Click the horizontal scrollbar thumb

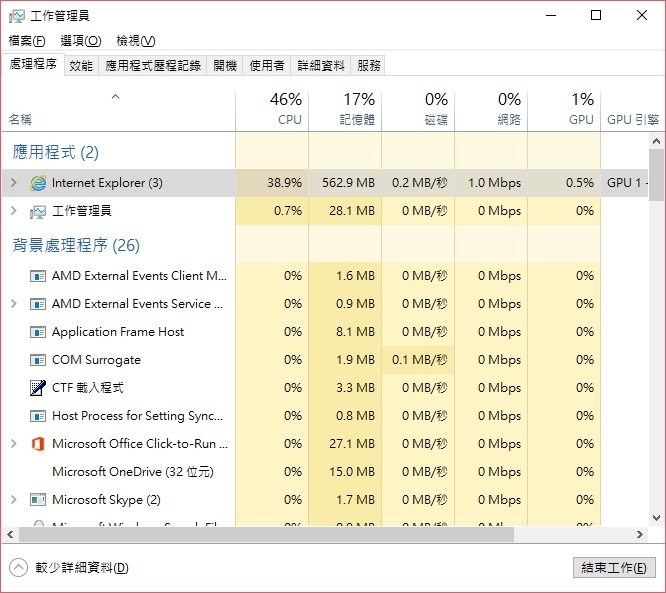266,534
